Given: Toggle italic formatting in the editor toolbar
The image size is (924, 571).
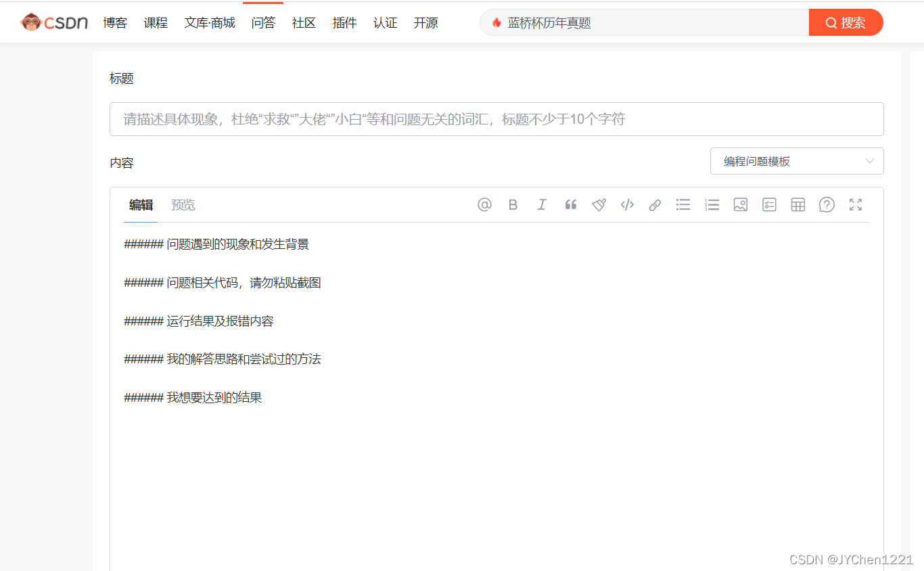Looking at the screenshot, I should [x=541, y=204].
